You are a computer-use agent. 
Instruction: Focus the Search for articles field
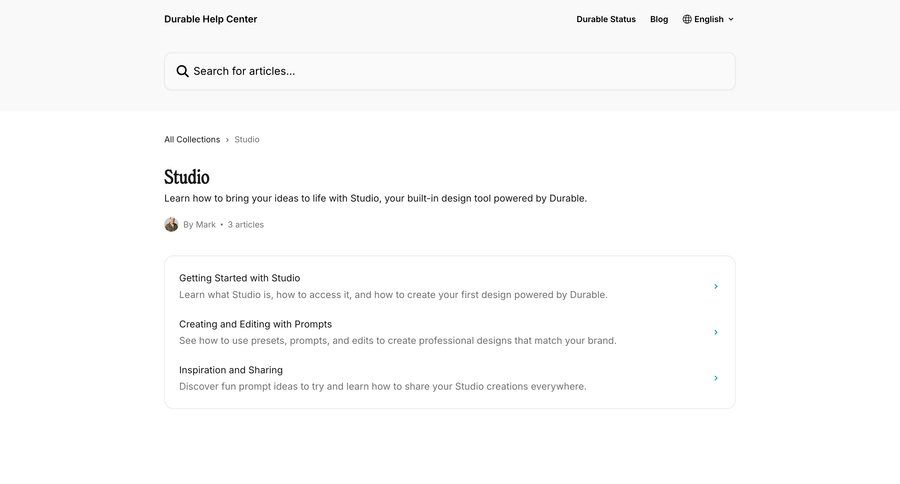click(x=450, y=71)
